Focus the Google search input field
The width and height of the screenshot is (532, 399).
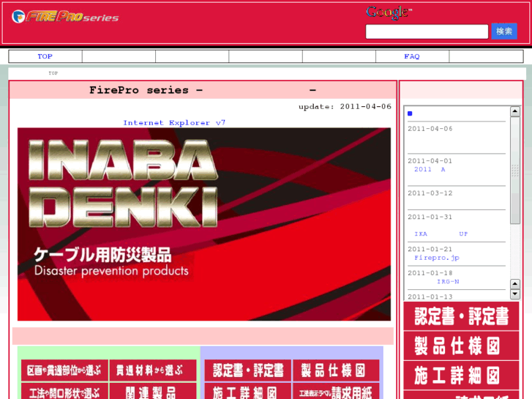[x=427, y=31]
